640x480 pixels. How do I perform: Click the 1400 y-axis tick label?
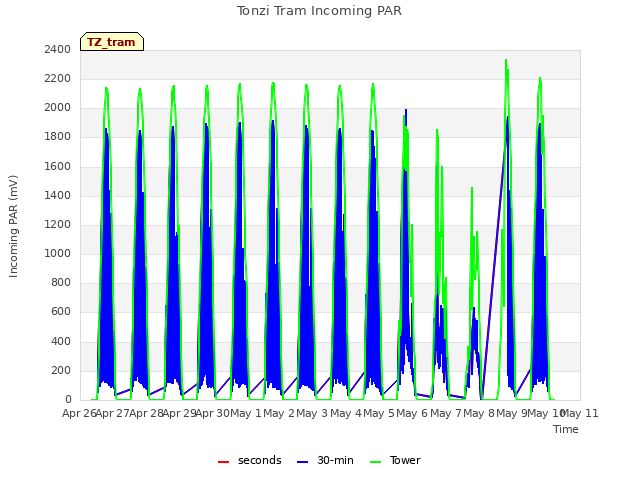[x=58, y=195]
